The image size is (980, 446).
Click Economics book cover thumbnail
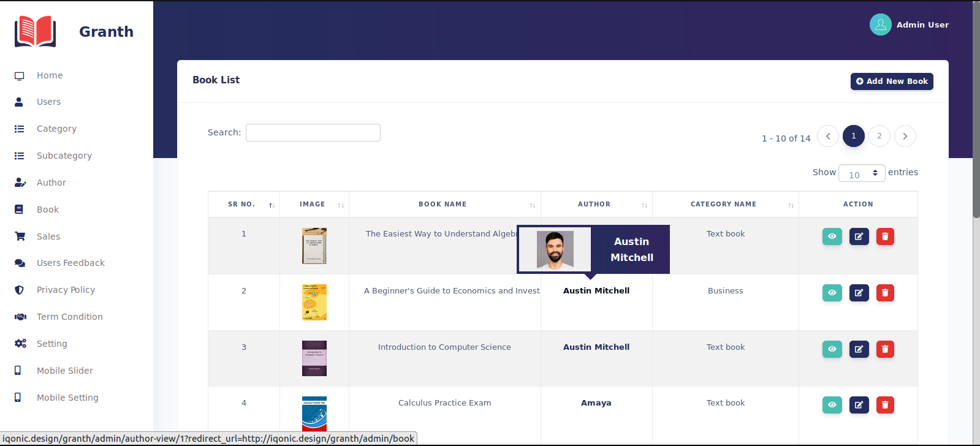pyautogui.click(x=314, y=302)
